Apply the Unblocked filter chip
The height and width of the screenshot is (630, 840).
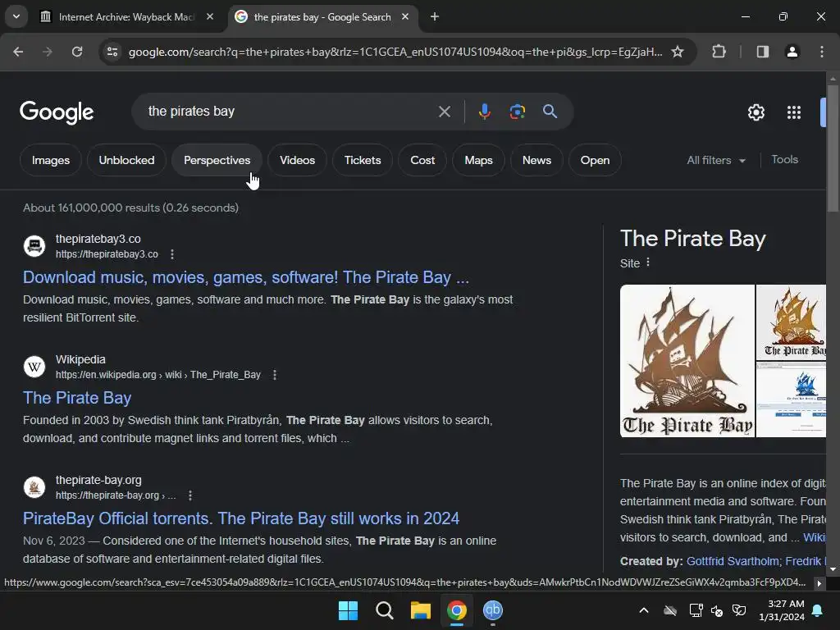(126, 160)
